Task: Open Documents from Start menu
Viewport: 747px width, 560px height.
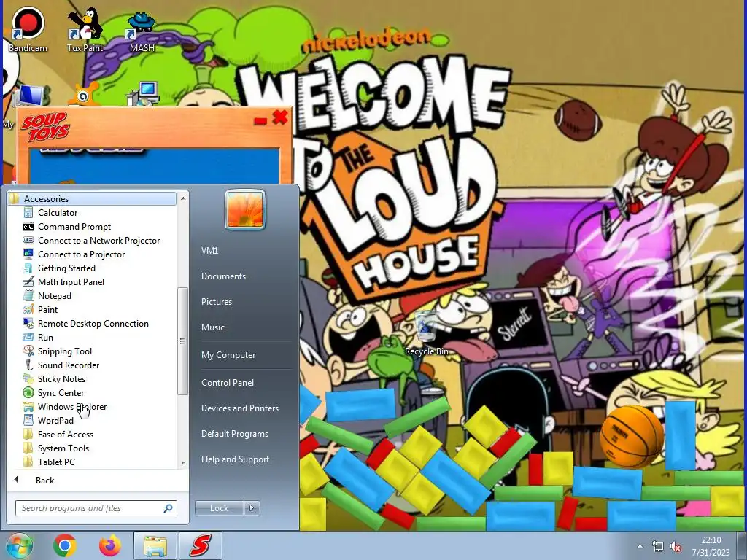Action: pos(223,276)
